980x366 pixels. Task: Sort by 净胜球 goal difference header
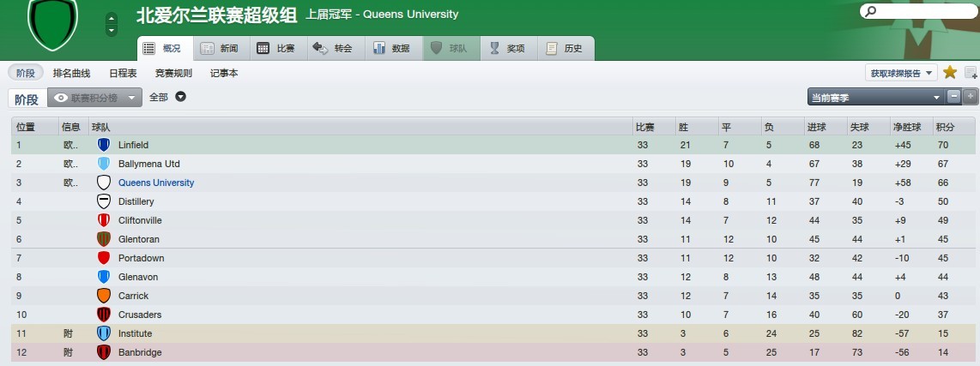point(910,127)
